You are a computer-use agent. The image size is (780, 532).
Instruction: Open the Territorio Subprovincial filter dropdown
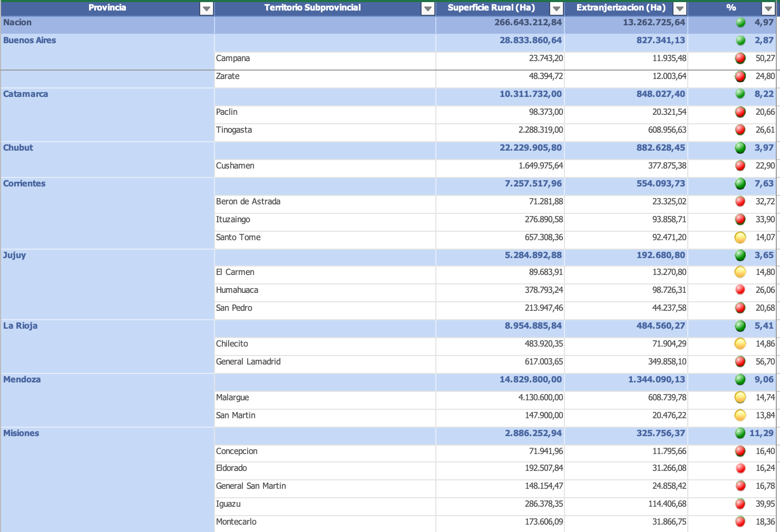coord(428,8)
